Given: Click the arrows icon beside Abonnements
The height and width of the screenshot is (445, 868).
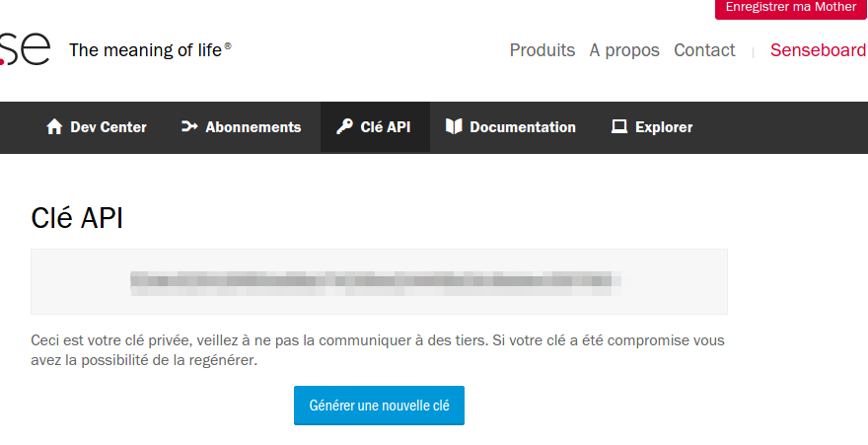Looking at the screenshot, I should 190,127.
